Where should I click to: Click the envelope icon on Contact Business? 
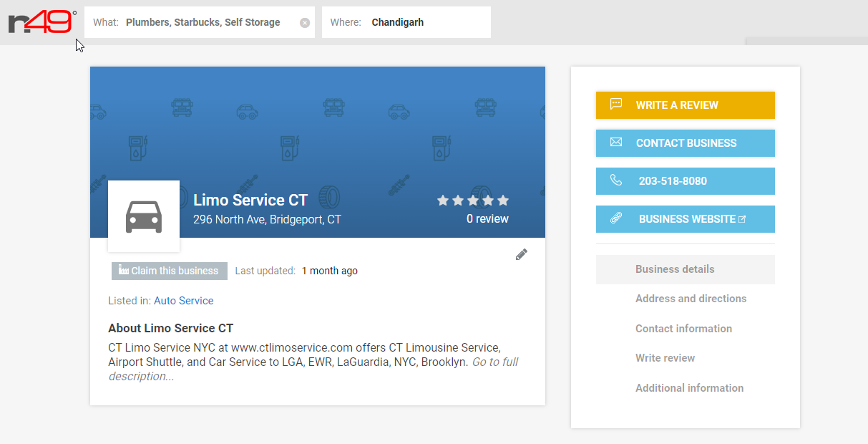click(x=616, y=143)
